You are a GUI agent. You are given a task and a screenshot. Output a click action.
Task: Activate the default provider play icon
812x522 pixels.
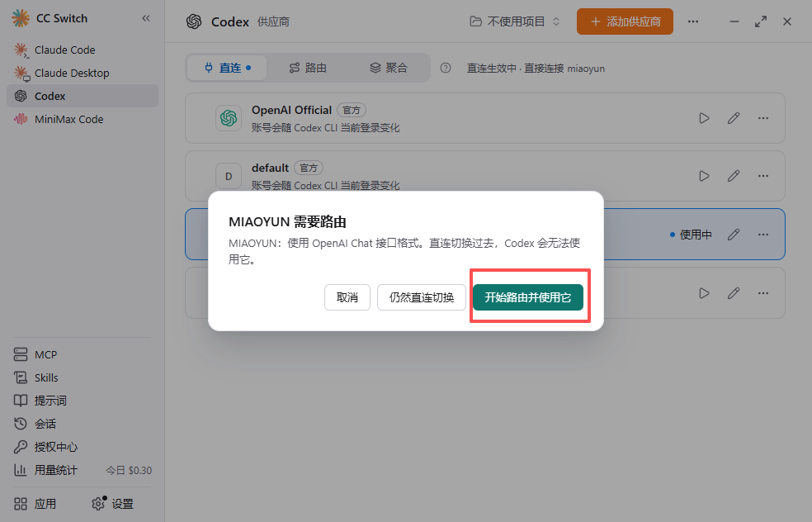[x=704, y=176]
